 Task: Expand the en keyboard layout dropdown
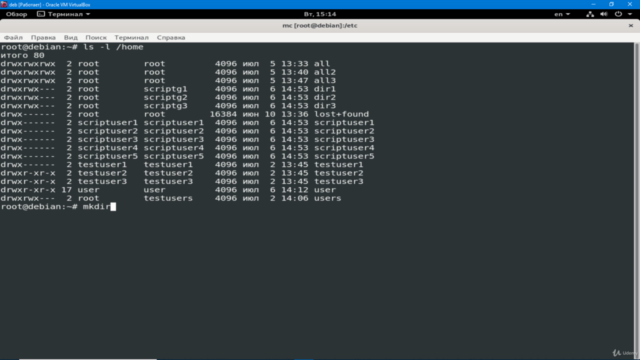click(562, 14)
